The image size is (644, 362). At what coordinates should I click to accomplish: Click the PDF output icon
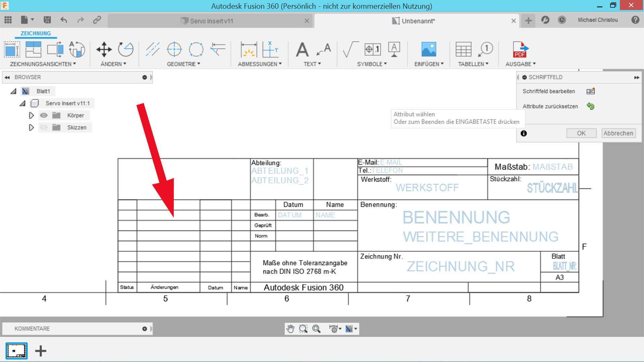pyautogui.click(x=520, y=50)
